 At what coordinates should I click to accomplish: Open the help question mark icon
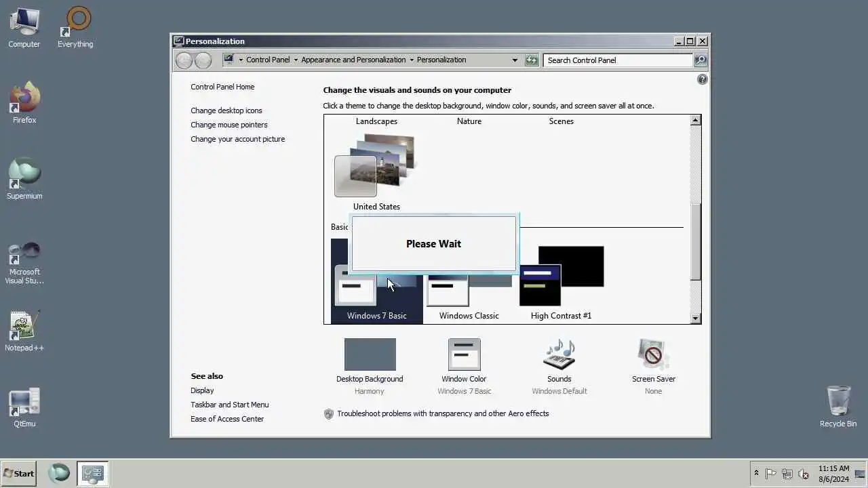[x=702, y=79]
